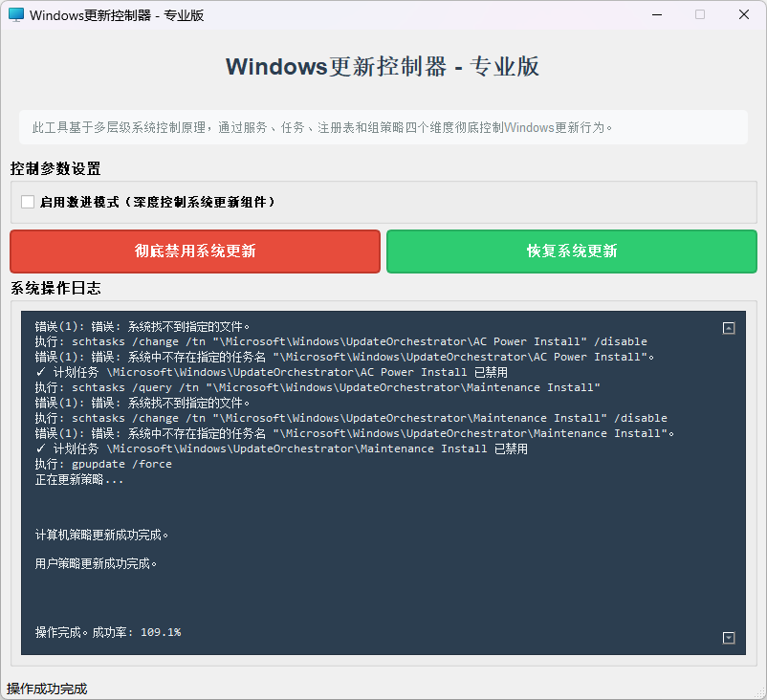Click the main heading Windows更新控制器 - 专业版
This screenshot has height=700, width=767.
coord(383,67)
